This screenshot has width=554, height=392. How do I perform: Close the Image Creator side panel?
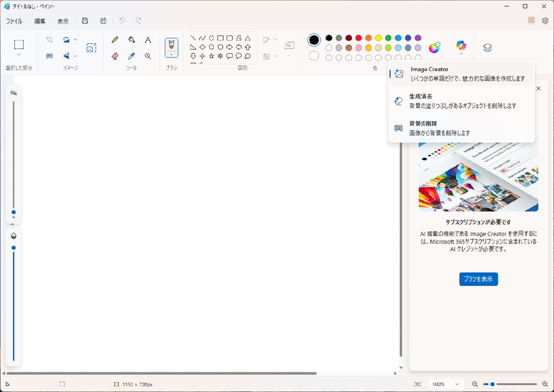(x=539, y=89)
